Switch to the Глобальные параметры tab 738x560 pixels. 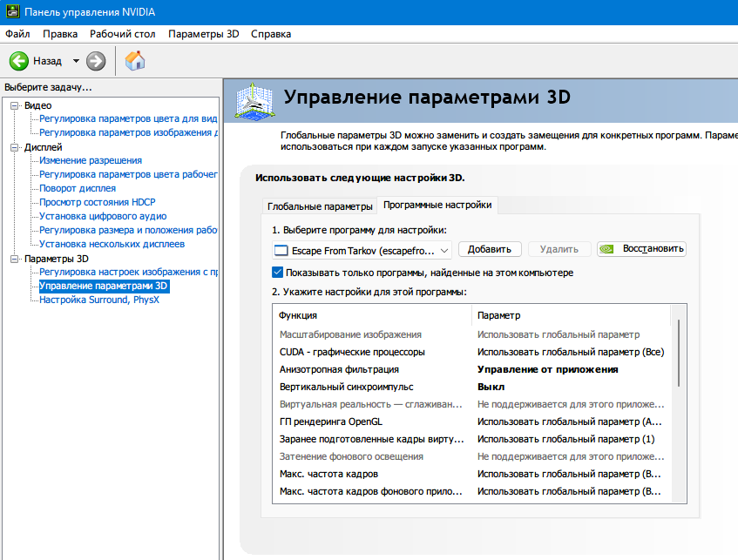point(320,206)
